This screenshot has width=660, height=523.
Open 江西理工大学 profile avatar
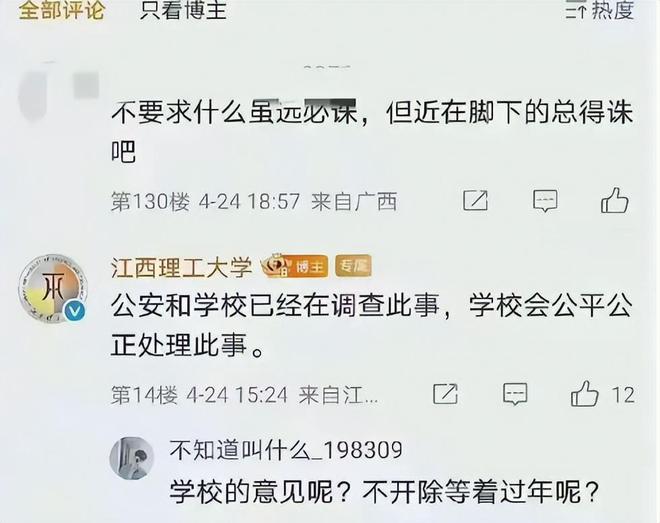point(53,289)
